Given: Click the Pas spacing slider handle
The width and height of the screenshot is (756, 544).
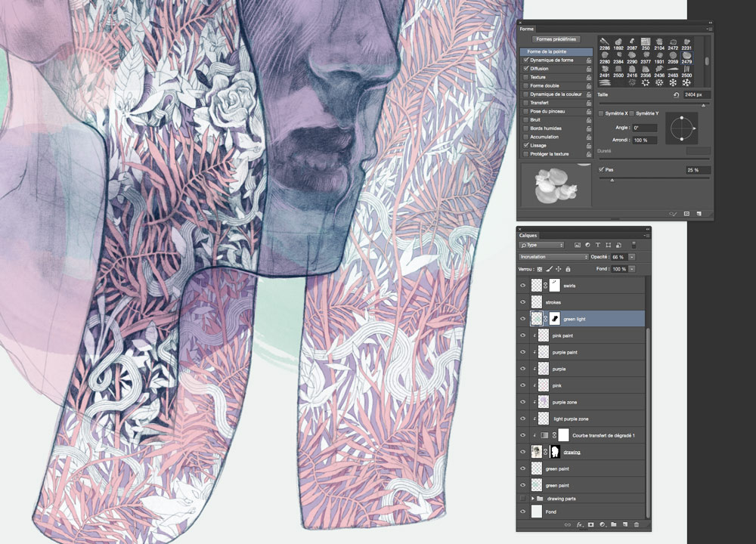Looking at the screenshot, I should (x=612, y=181).
